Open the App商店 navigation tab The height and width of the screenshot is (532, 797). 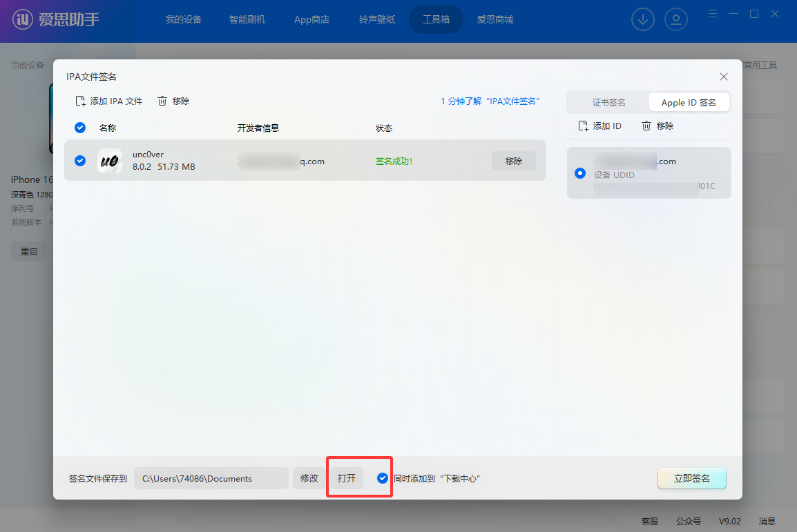pyautogui.click(x=311, y=19)
